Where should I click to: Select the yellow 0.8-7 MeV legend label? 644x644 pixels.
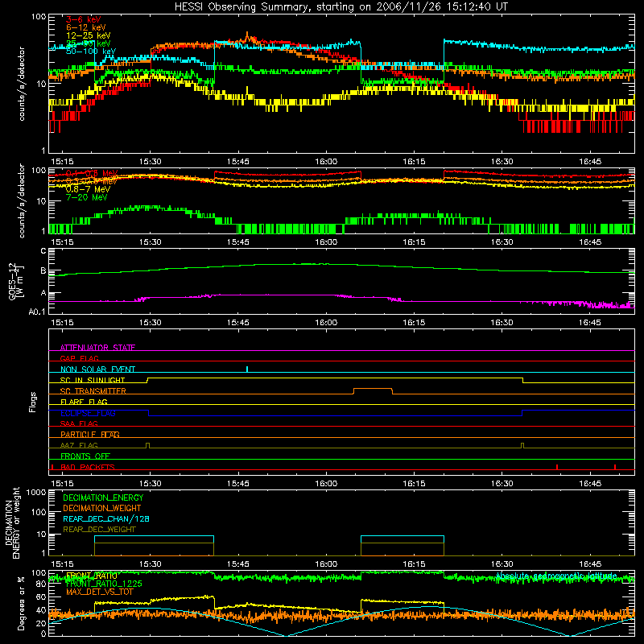[88, 189]
